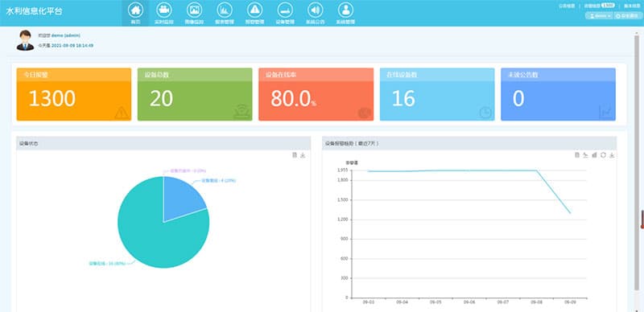Save the device status pie chart as an image
This screenshot has width=644, height=312.
pos(303,154)
